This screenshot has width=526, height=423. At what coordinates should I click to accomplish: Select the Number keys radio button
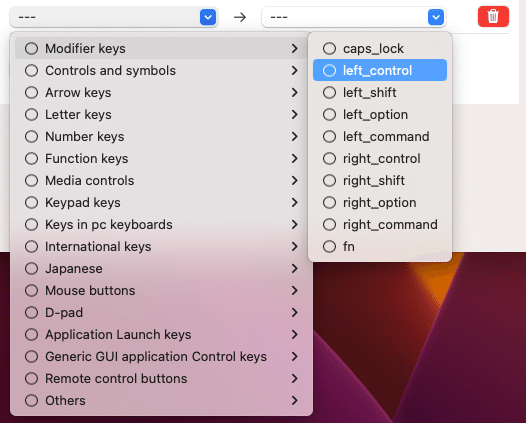point(32,137)
